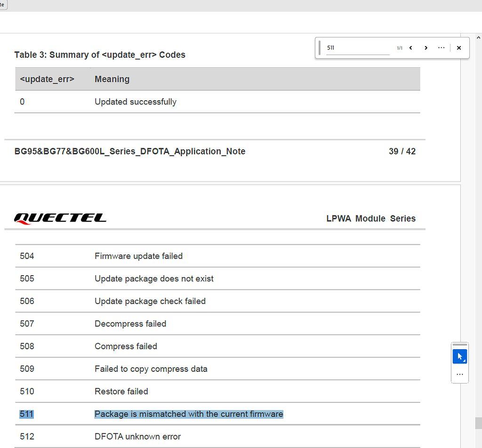Image resolution: width=482 pixels, height=448 pixels.
Task: Click the scrollbar up arrow at top right
Action: point(479,37)
